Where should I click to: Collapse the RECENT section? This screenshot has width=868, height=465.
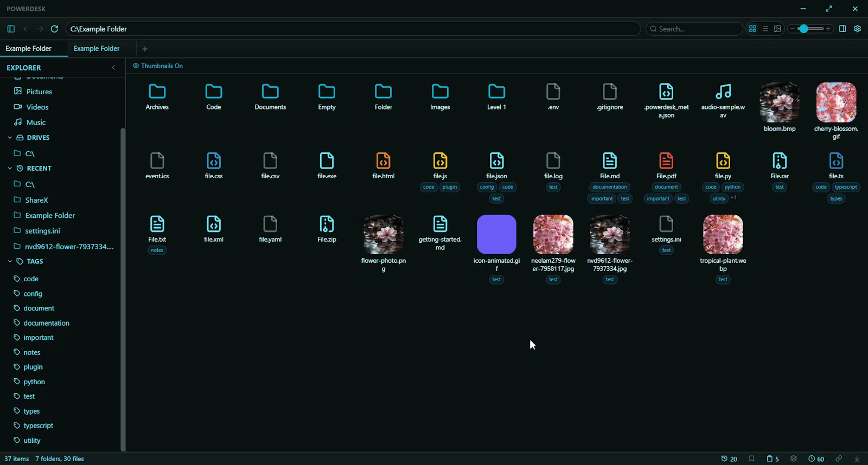coord(10,169)
